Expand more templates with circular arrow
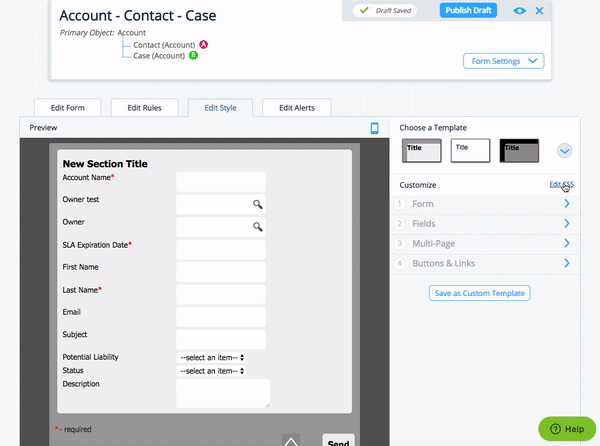Screen dimensions: 600x446 (x=564, y=151)
